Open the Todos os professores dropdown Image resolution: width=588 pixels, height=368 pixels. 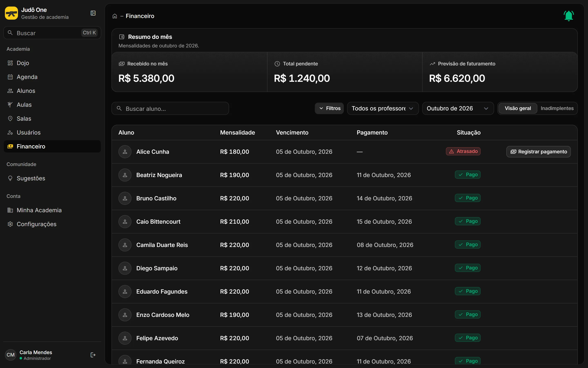[383, 108]
